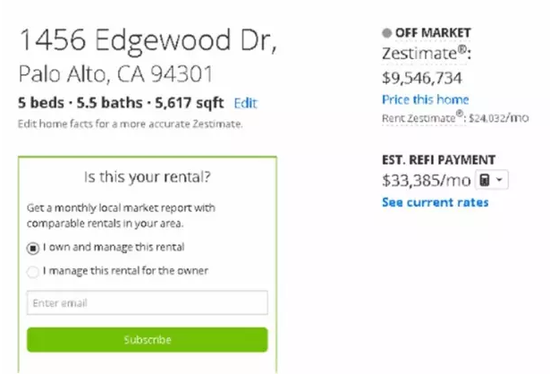The width and height of the screenshot is (550, 382).
Task: Click the $9,546,734 Zestimate value
Action: (422, 78)
